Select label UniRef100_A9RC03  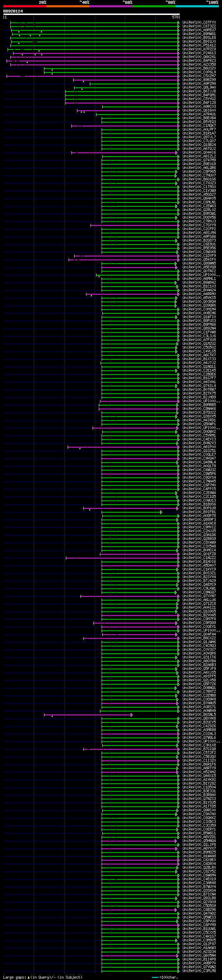[x=199, y=106]
